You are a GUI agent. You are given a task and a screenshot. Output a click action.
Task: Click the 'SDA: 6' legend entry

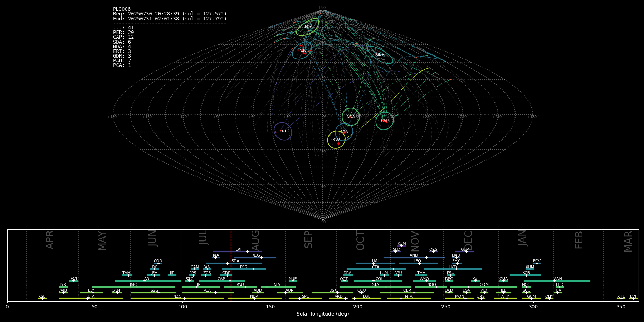point(122,42)
